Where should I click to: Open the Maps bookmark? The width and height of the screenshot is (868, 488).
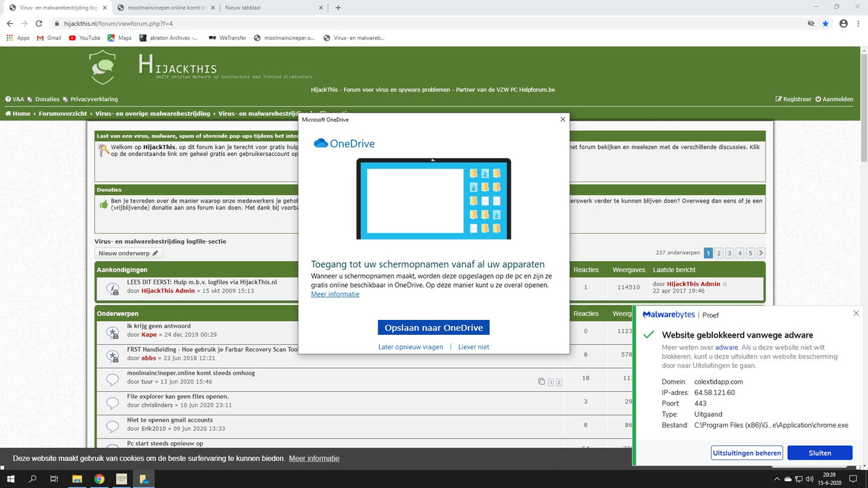pos(119,38)
